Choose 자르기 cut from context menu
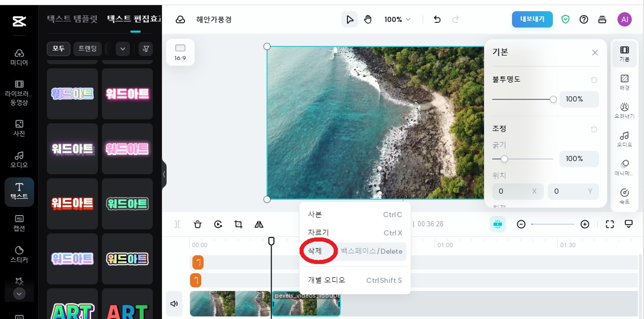644x319 pixels. pos(355,233)
